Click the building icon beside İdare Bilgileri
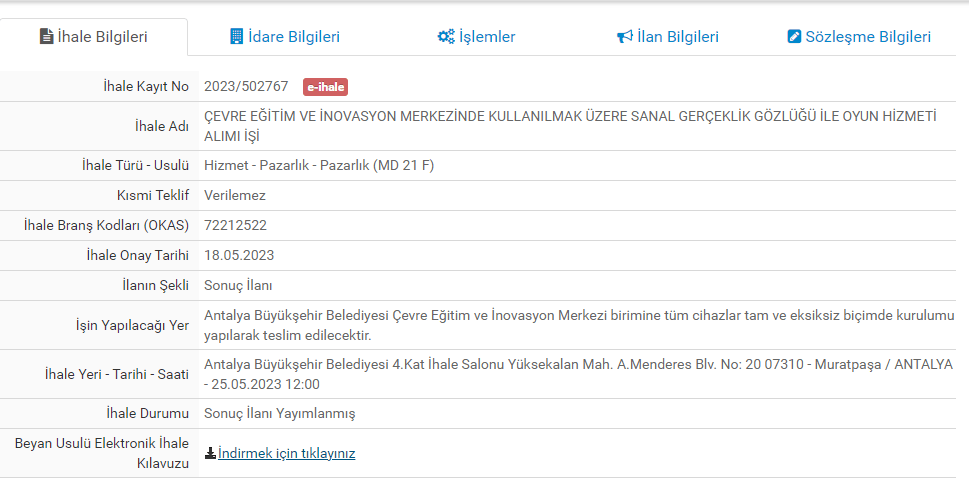 (x=236, y=37)
